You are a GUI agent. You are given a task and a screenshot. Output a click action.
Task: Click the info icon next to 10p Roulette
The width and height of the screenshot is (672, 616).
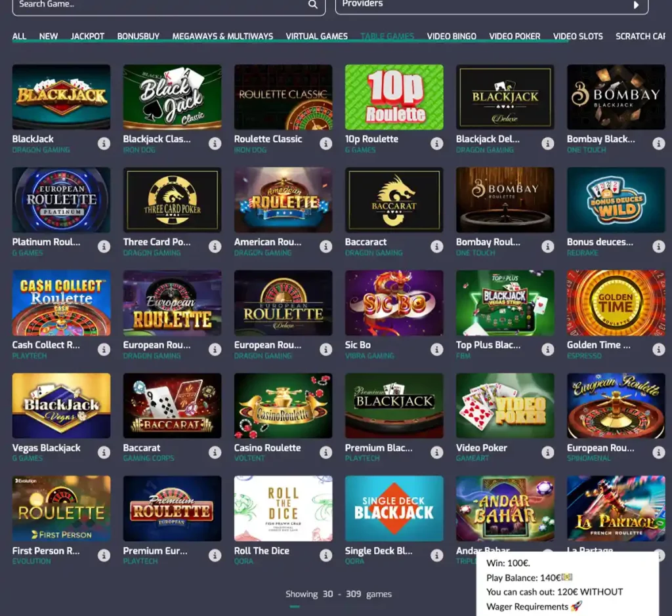tap(437, 143)
